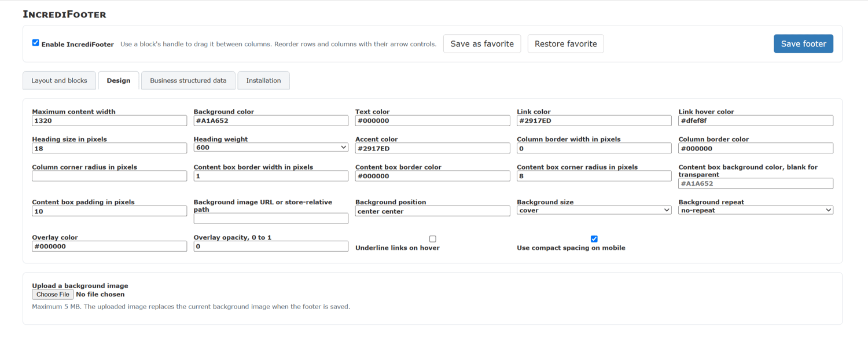868x338 pixels.
Task: Open the Background repeat dropdown
Action: [756, 210]
